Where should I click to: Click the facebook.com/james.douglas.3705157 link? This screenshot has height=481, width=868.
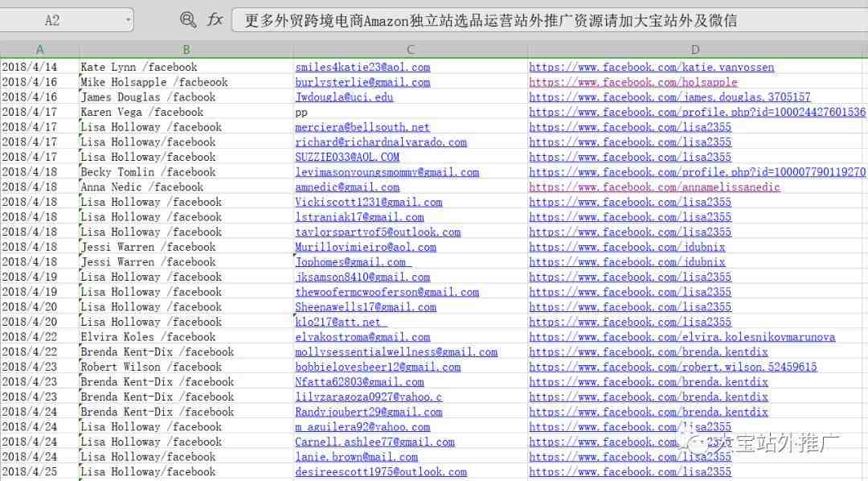669,97
